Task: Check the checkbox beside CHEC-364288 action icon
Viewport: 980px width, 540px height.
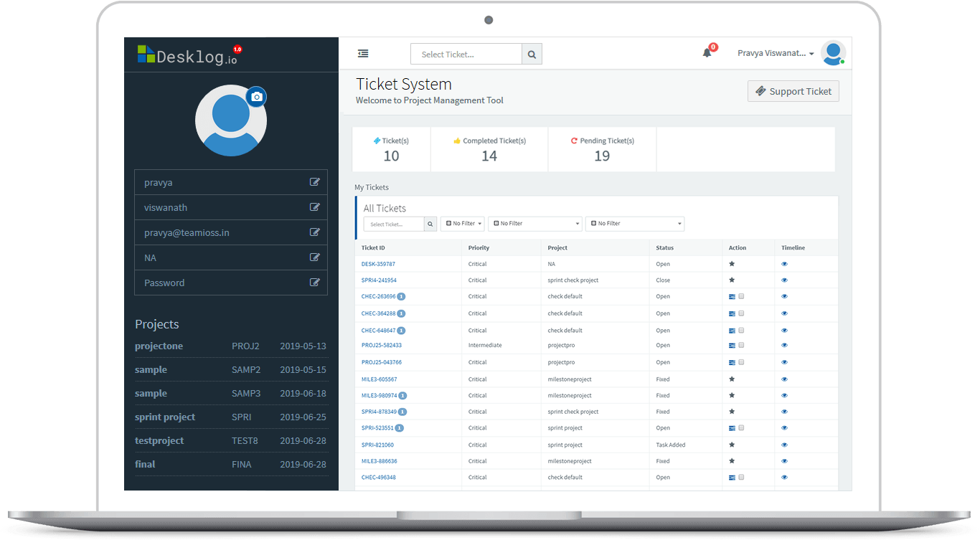Action: (x=743, y=313)
